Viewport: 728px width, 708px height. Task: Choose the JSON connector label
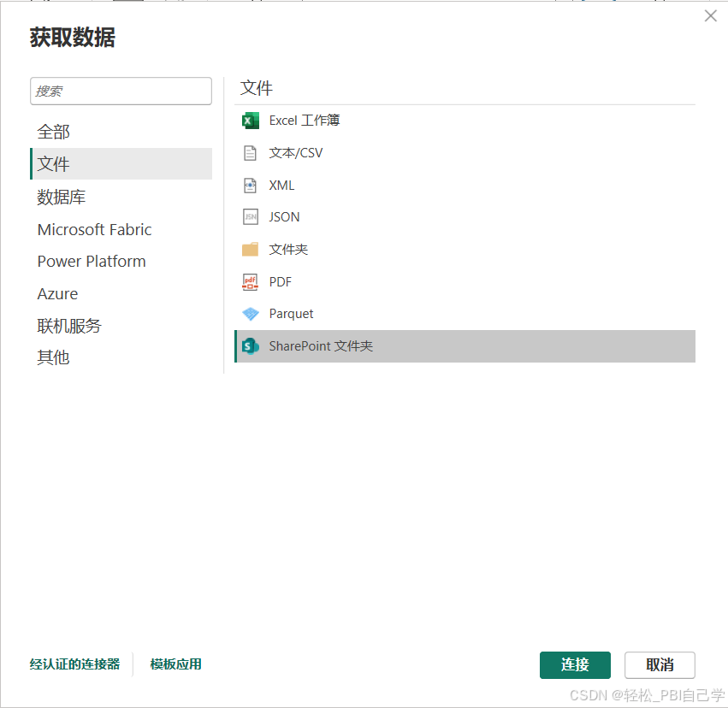pyautogui.click(x=284, y=216)
